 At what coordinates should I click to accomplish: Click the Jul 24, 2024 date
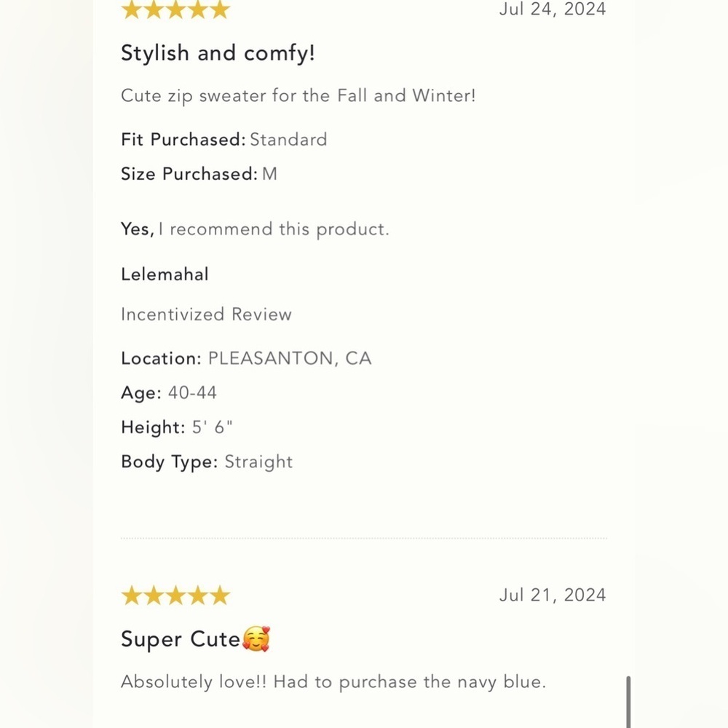pyautogui.click(x=553, y=9)
